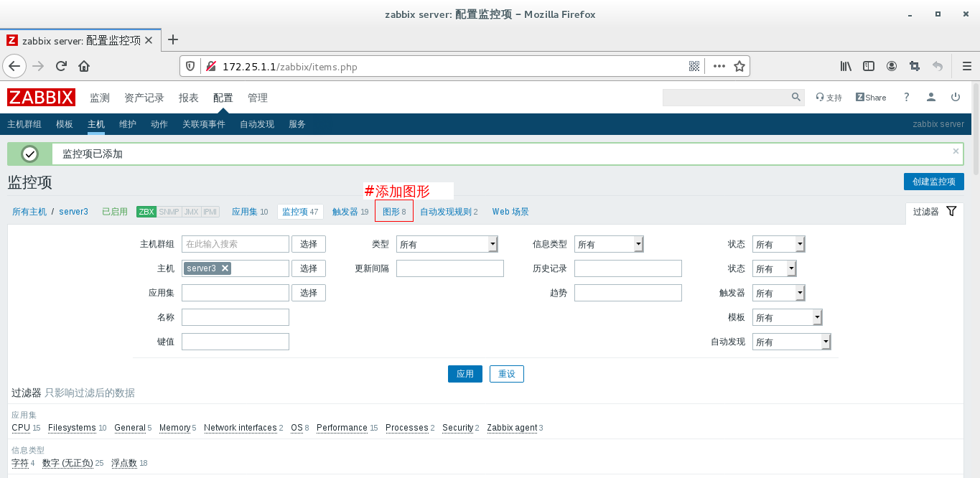
Task: Go to 主机群组 submenu
Action: point(24,124)
